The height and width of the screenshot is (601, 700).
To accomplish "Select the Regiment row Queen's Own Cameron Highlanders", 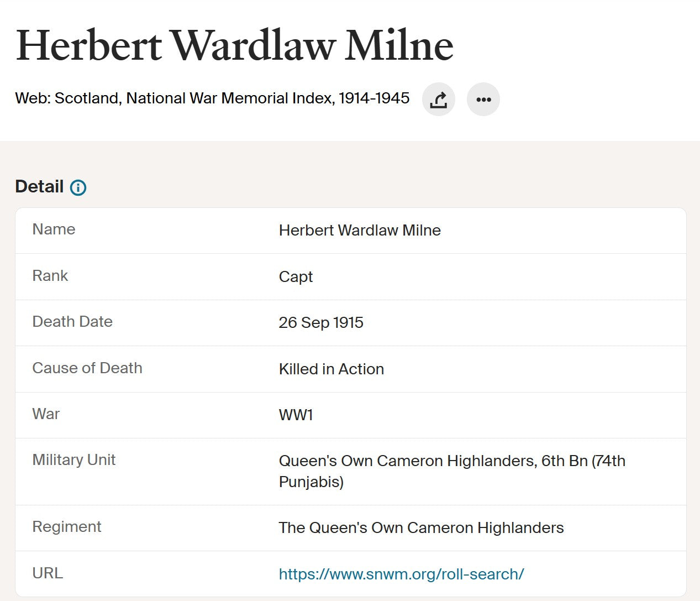I will (421, 528).
